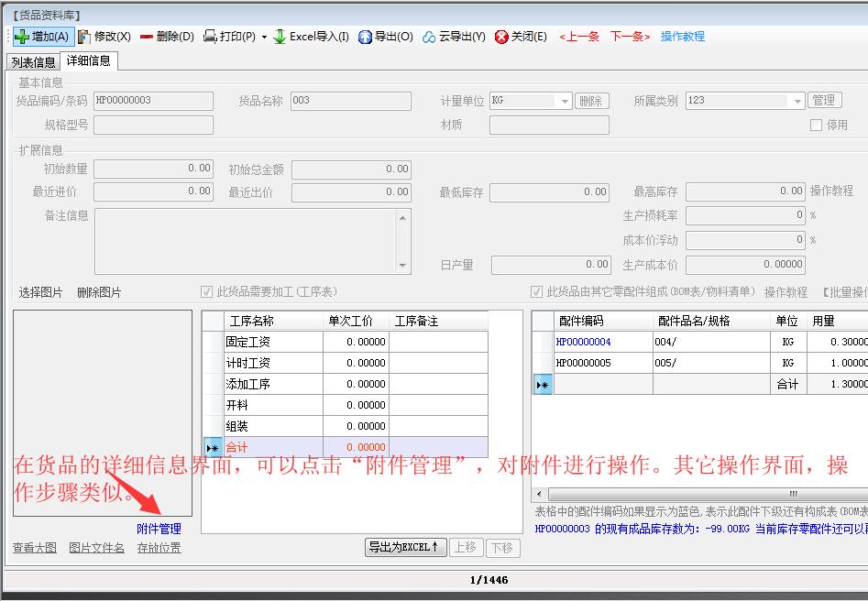Click the 导出为EXCEL button

[404, 547]
